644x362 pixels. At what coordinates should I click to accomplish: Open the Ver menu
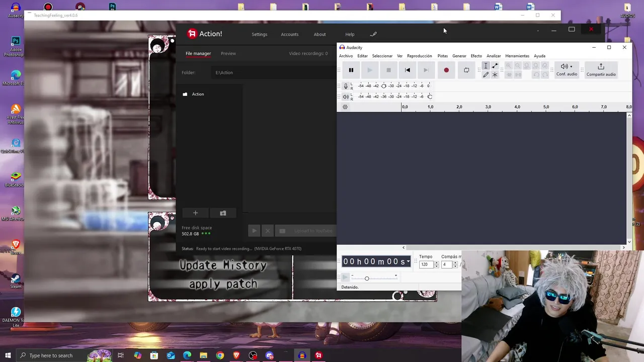coord(399,56)
